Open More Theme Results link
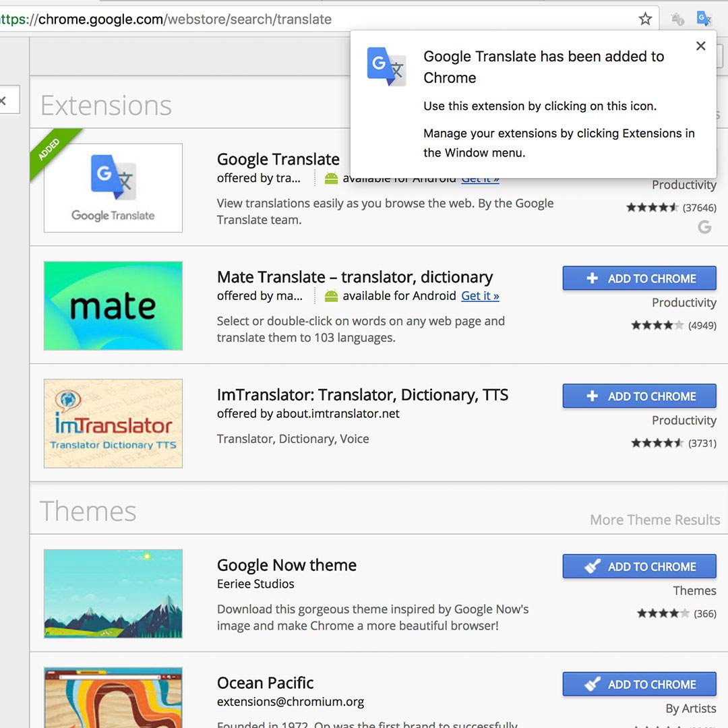Viewport: 728px width, 728px height. click(655, 520)
